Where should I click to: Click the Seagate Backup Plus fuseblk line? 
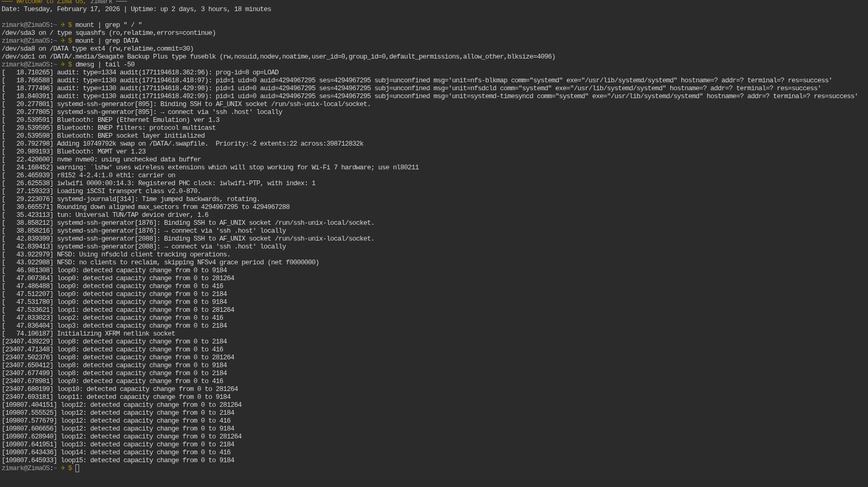point(278,56)
